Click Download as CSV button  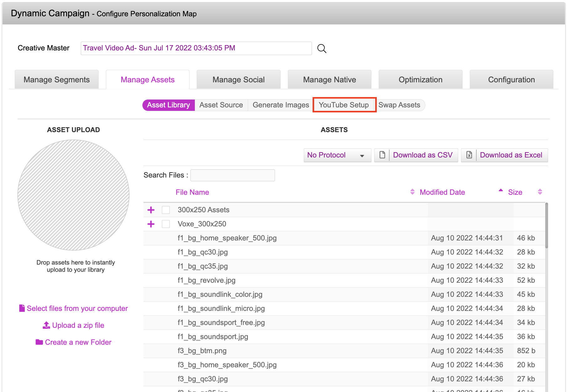(422, 155)
